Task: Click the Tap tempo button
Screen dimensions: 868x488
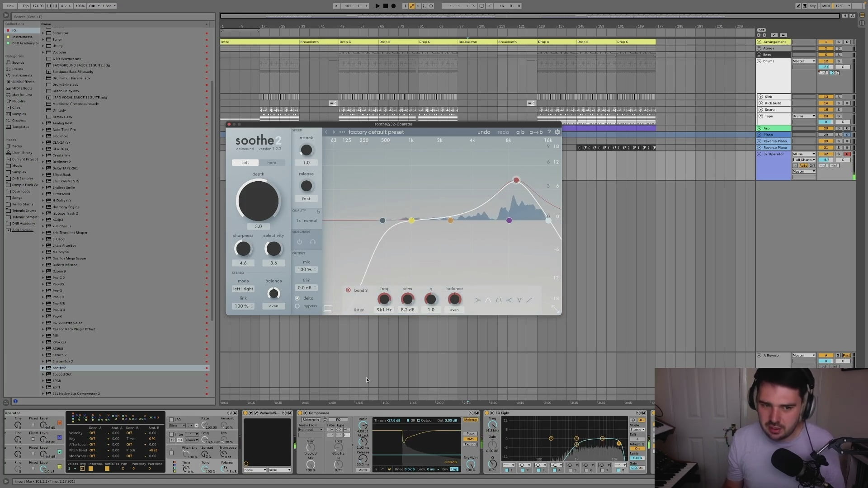Action: [26, 6]
